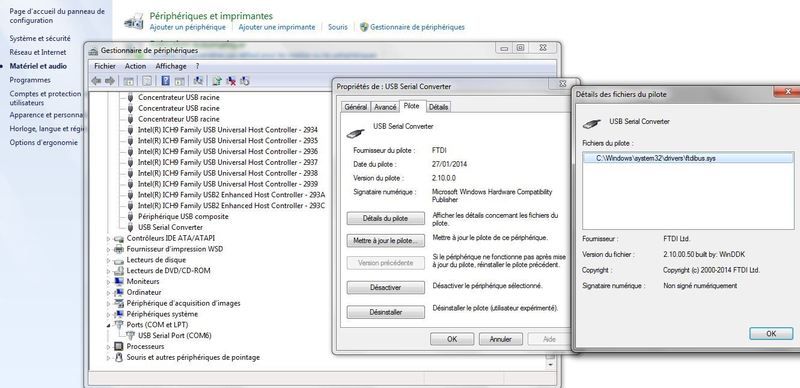
Task: Open the Réseau et Internet link
Action: tap(38, 52)
